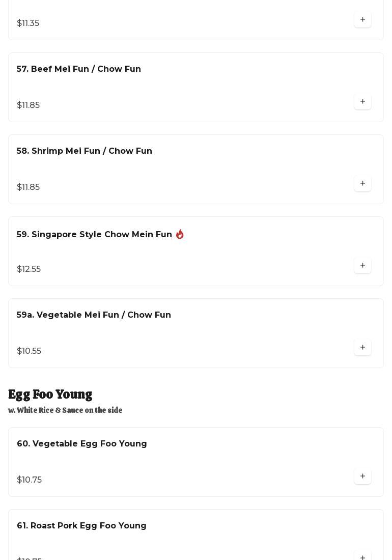392x560 pixels.
Task: Open 57. Beef Mei Fun / Chow Fun
Action: (79, 69)
